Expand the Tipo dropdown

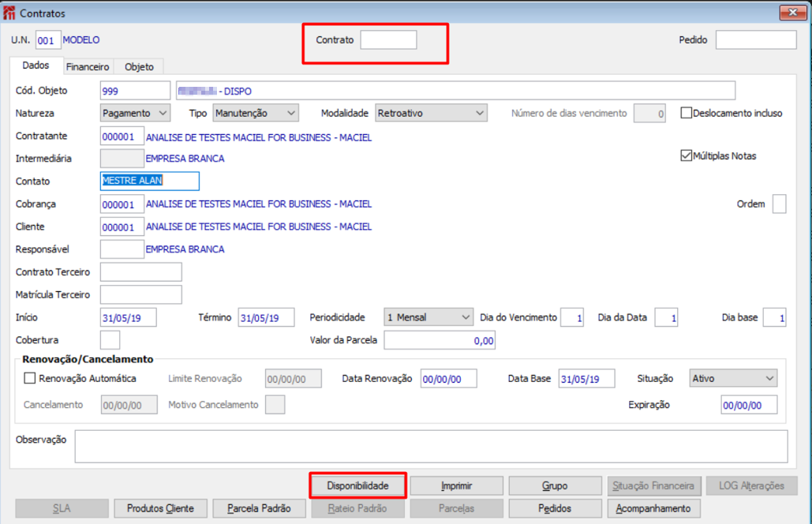[256, 113]
